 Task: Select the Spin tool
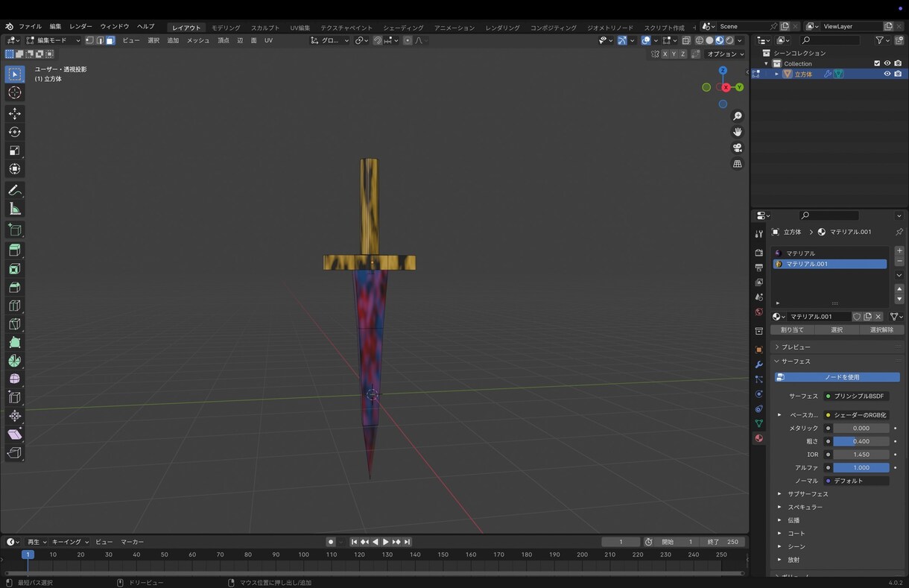[15, 361]
